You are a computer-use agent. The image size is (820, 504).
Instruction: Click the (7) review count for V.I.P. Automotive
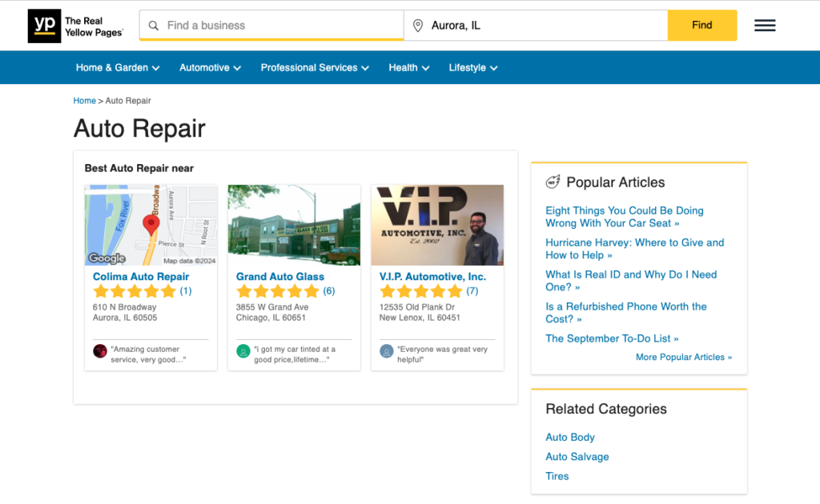[472, 291]
